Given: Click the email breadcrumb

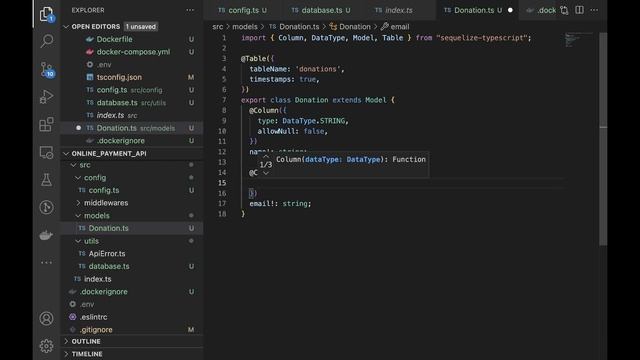Looking at the screenshot, I should pos(400,27).
